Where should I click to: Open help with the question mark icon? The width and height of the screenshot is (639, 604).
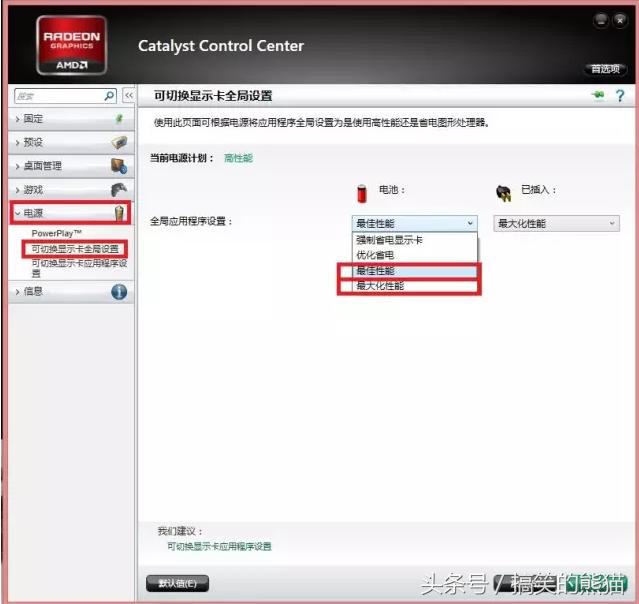point(620,96)
